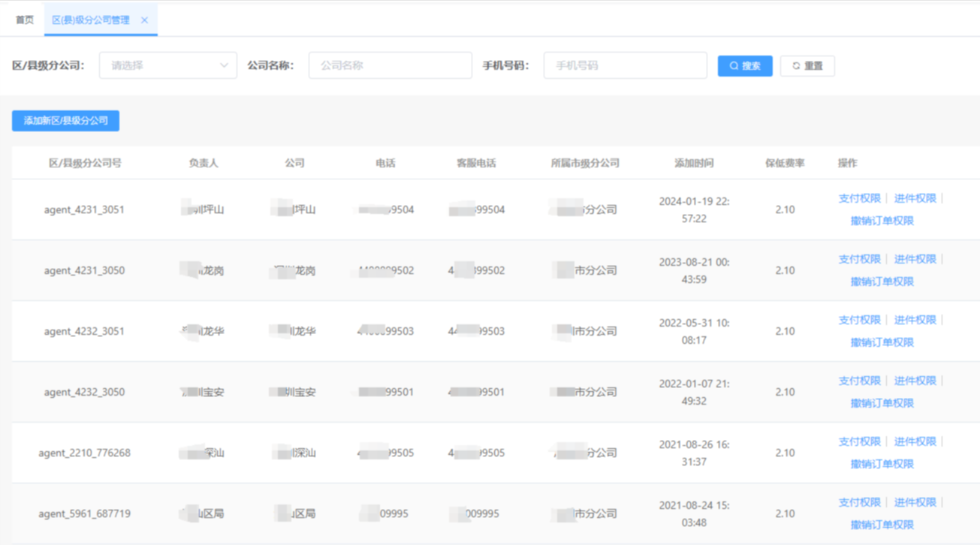Select the agent_4232_3050 row ID cell
Screen dimensions: 980x545
click(x=84, y=392)
